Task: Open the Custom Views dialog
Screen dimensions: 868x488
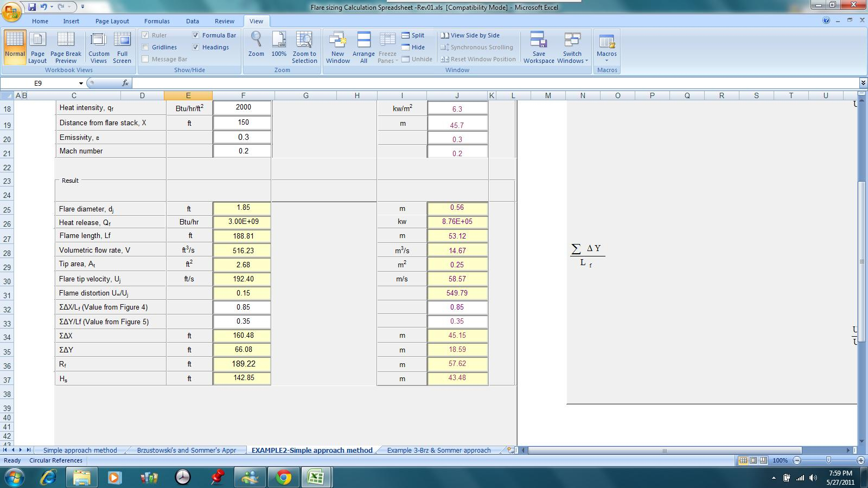Action: 99,48
